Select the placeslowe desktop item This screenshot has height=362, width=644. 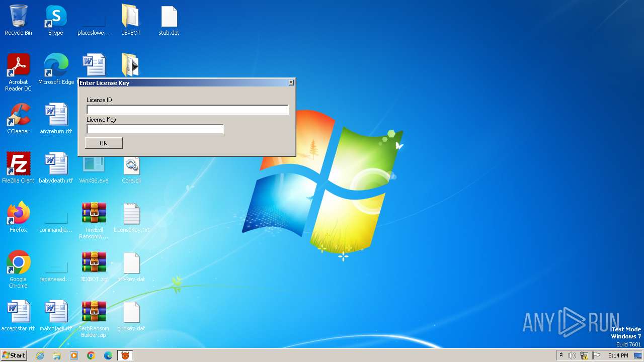(94, 24)
